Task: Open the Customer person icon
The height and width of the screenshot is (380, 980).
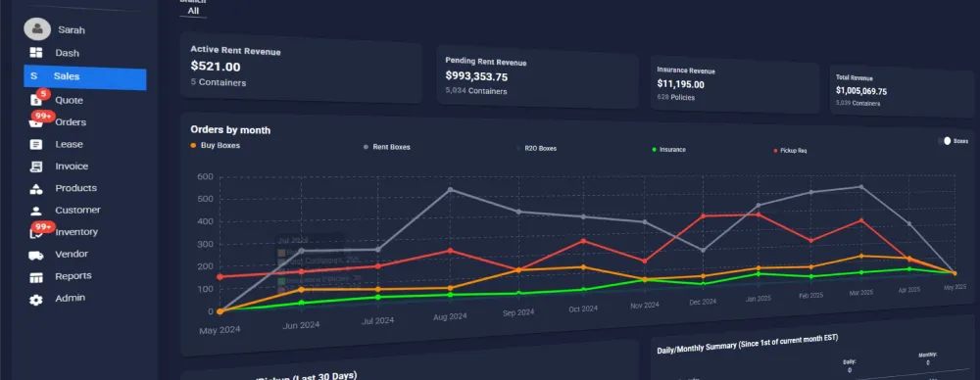Action: click(x=36, y=211)
